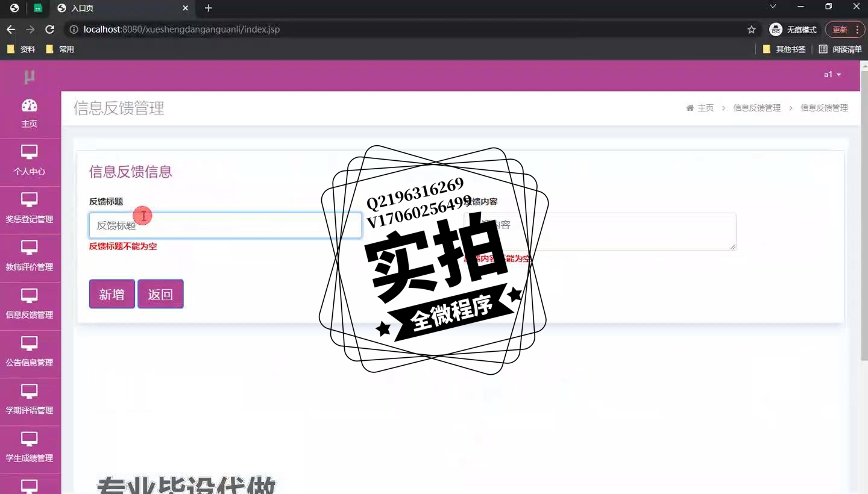This screenshot has height=494, width=868.
Task: Click the 新增 button
Action: coord(112,294)
